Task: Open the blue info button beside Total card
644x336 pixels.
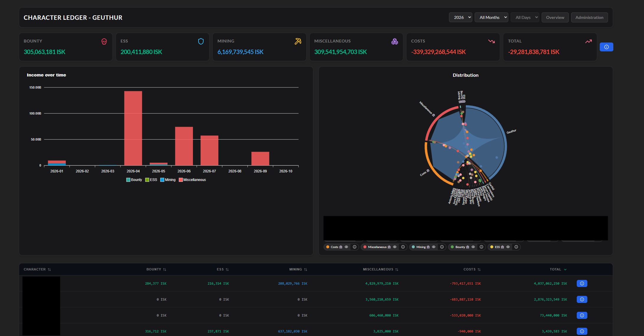Action: [607, 47]
